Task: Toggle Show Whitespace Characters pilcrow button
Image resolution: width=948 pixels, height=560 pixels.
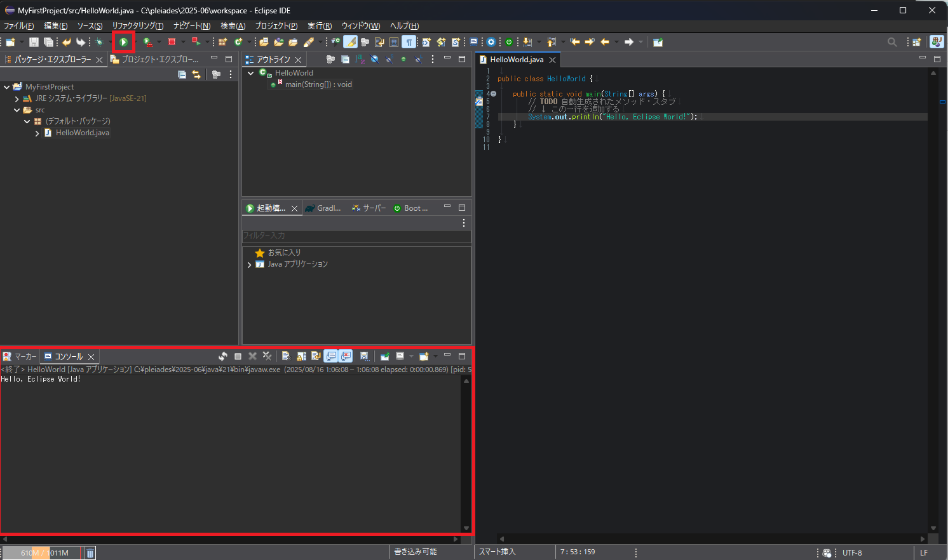Action: (409, 42)
